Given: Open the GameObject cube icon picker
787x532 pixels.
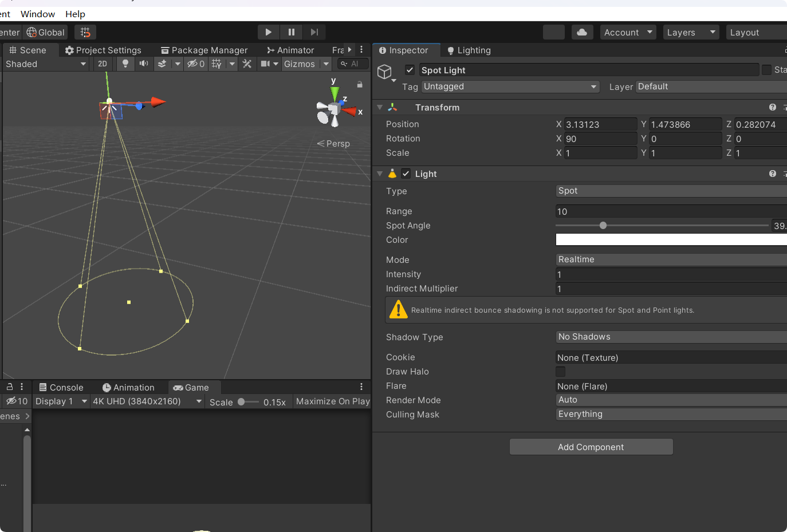Looking at the screenshot, I should (x=385, y=72).
